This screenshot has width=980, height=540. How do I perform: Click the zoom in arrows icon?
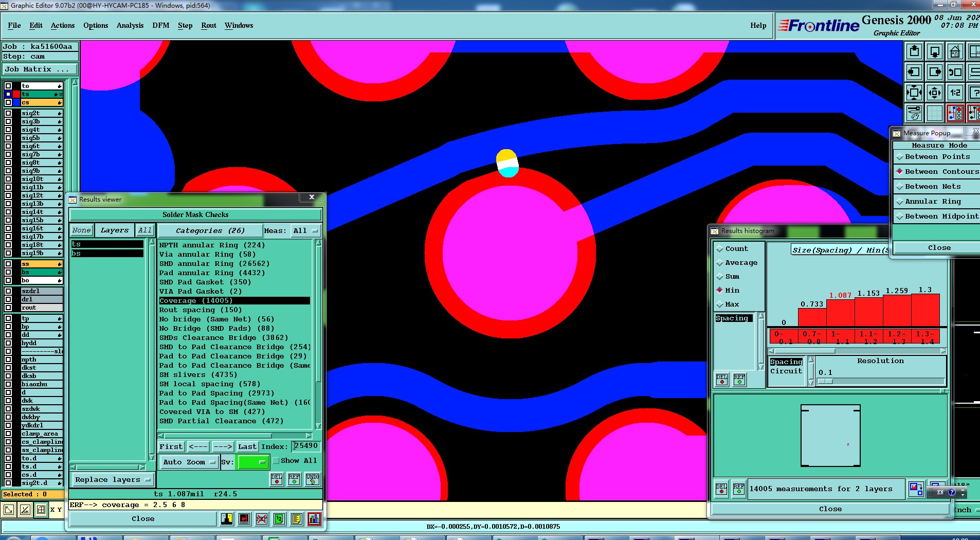[914, 93]
